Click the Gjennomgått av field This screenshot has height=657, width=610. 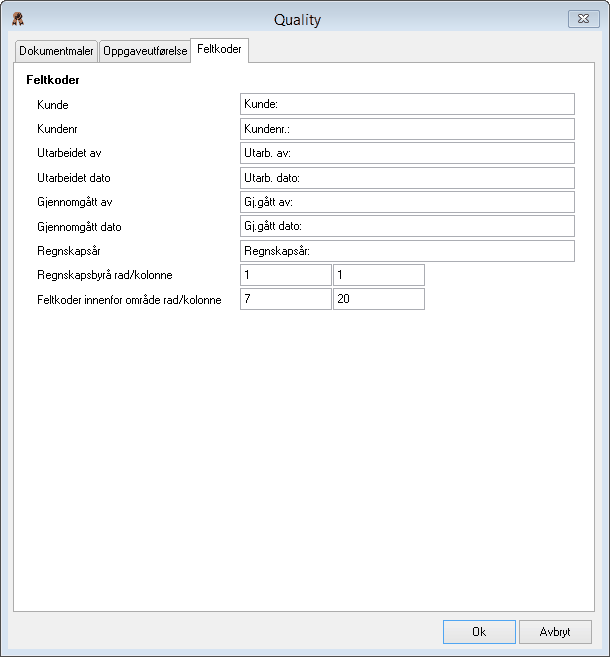tap(407, 202)
